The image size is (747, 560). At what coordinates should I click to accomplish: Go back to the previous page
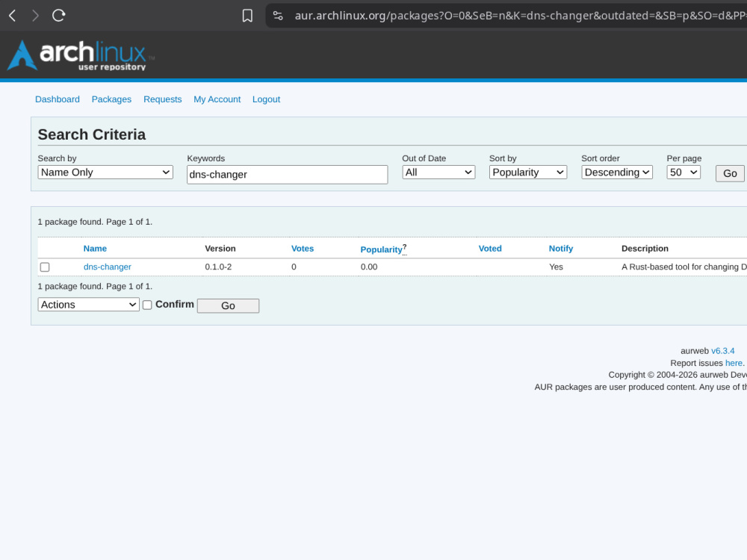pyautogui.click(x=13, y=16)
